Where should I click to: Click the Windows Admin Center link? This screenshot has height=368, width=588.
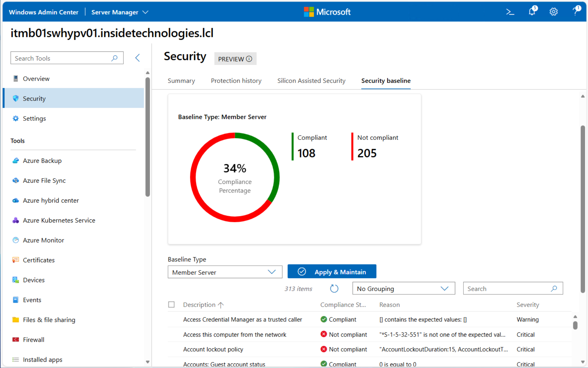44,12
